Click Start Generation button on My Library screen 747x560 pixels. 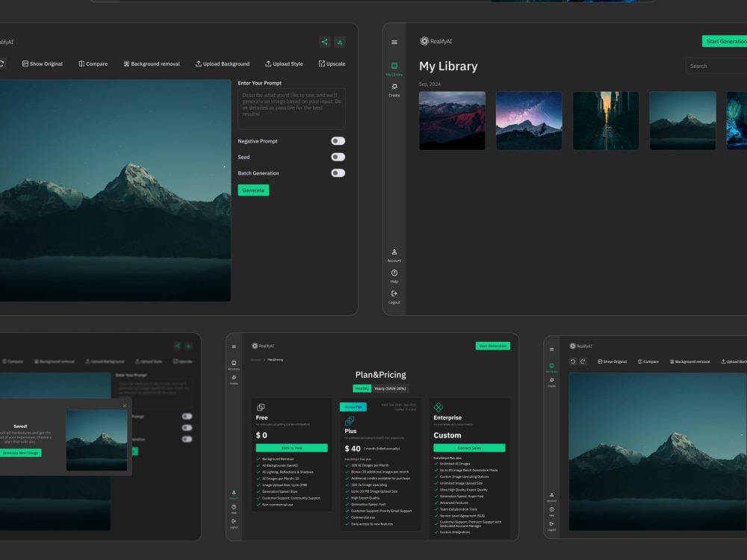[725, 41]
